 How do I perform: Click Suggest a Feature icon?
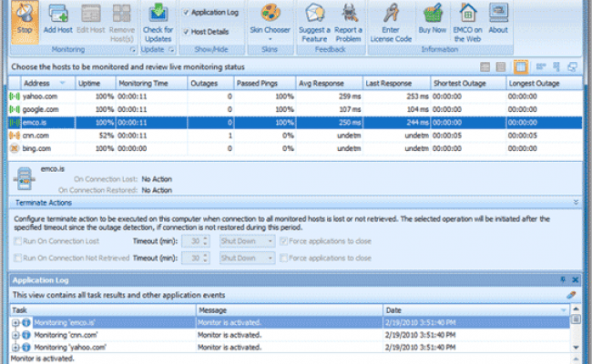tap(314, 14)
